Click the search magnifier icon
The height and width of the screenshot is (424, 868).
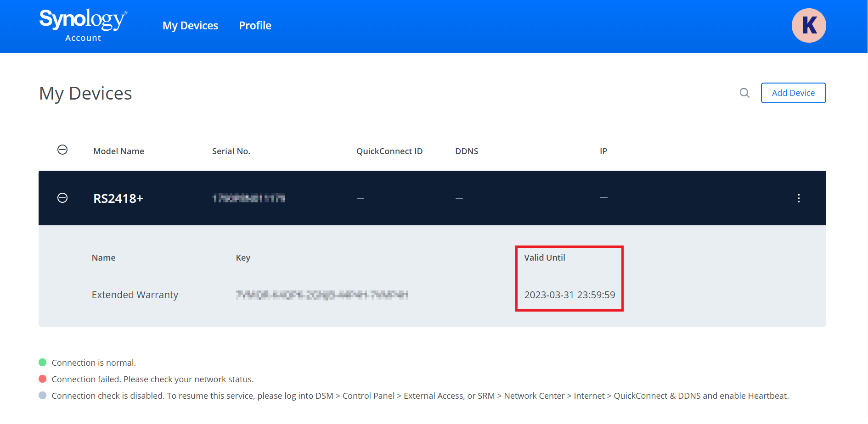[x=744, y=93]
